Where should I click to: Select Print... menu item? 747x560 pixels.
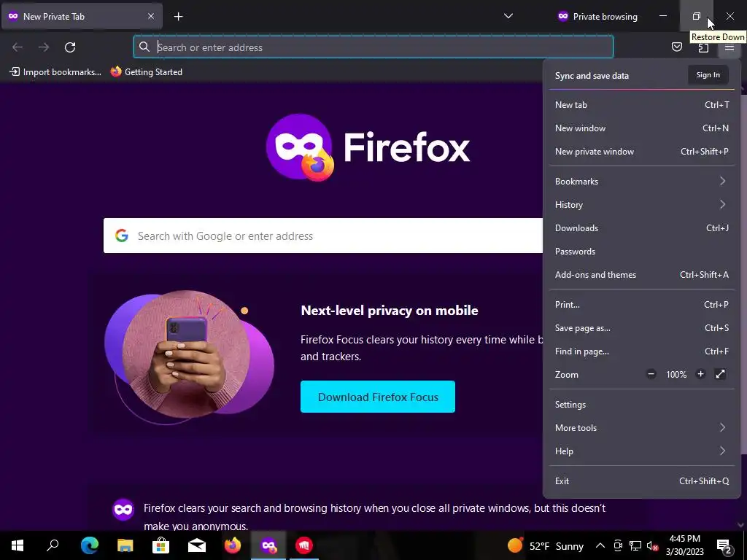642,305
